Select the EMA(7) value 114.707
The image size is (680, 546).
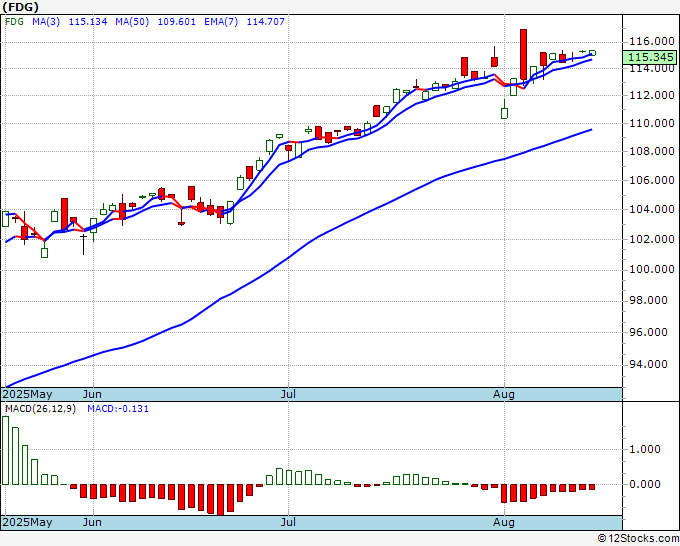pyautogui.click(x=265, y=22)
